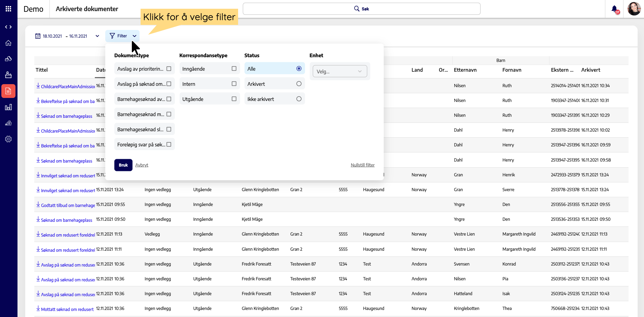This screenshot has width=644, height=317.
Task: Download the ChildcarePlaceMainAdmission document archived 10:34
Action: point(38,86)
